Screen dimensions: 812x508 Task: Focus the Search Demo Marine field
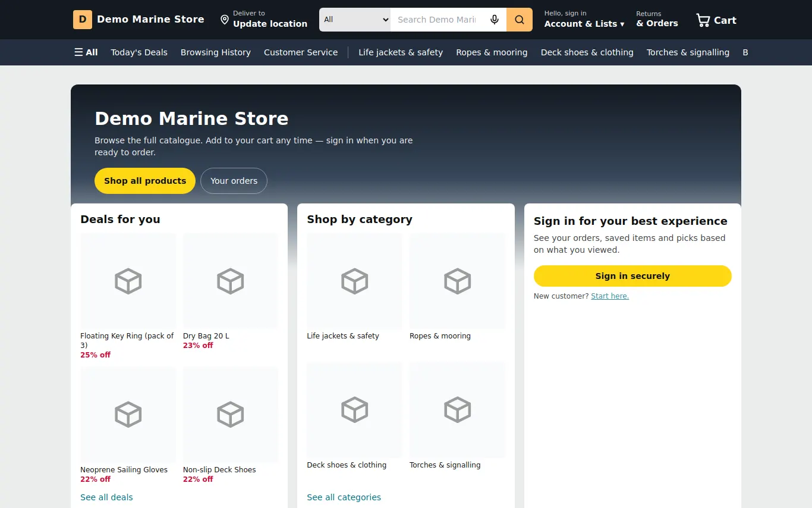point(437,20)
